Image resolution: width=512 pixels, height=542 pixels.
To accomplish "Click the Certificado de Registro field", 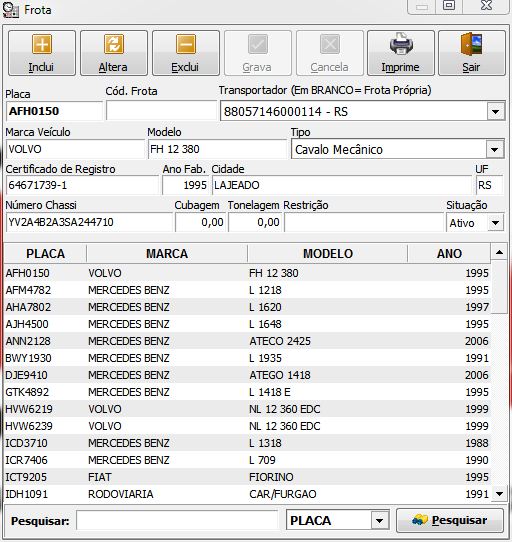I will (x=82, y=185).
